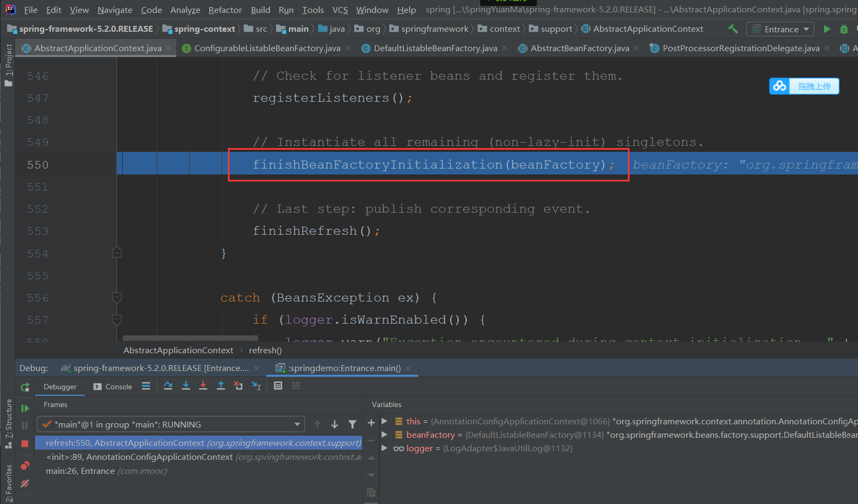Remove the selected watch with the minus icon
This screenshot has height=504, width=858.
pos(371,440)
